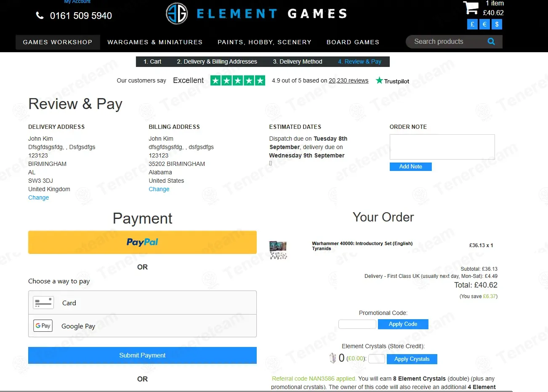Click the cart total £40.62 in header
548x392 pixels.
tap(493, 13)
